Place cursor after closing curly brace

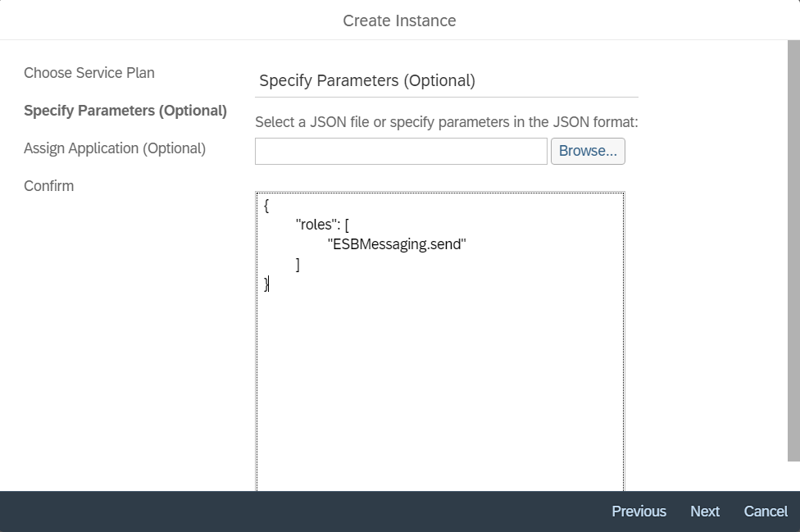click(270, 284)
